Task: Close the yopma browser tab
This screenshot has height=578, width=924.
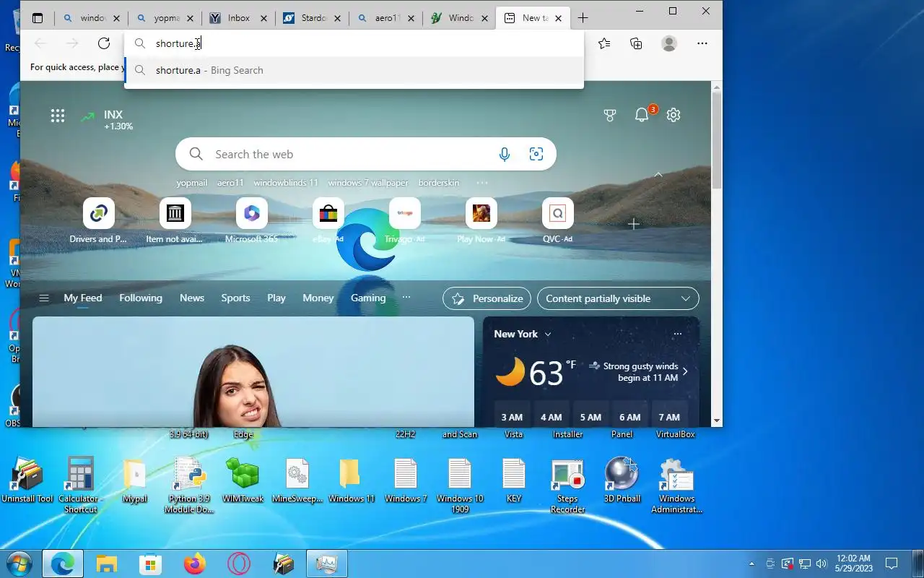Action: 190,19
